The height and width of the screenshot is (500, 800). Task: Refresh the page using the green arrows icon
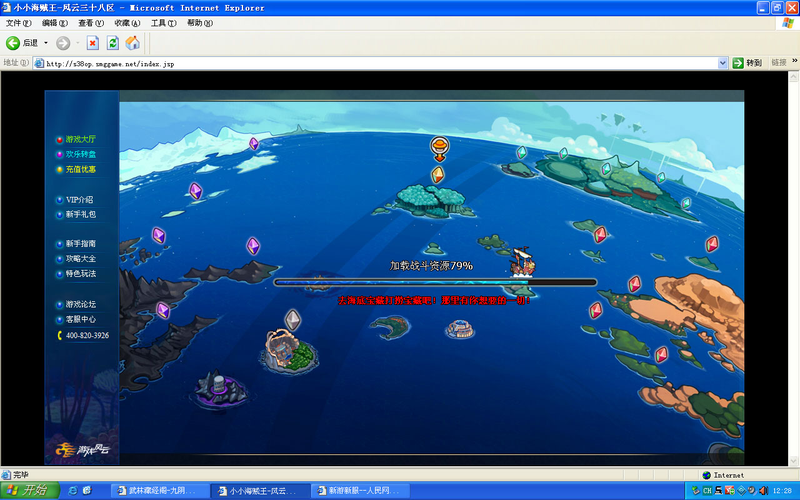(113, 43)
